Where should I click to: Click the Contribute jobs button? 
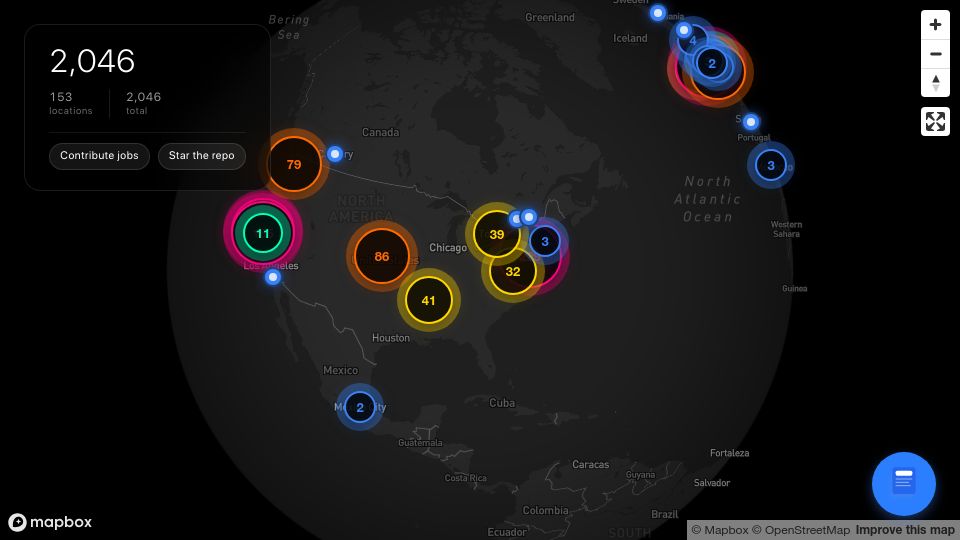(x=99, y=156)
